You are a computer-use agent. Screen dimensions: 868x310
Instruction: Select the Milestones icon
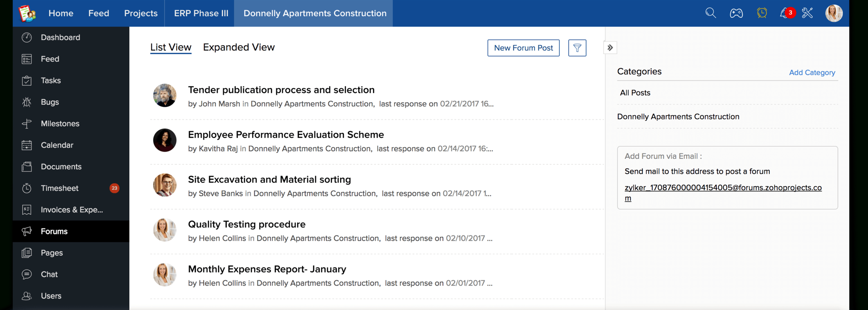pos(27,123)
